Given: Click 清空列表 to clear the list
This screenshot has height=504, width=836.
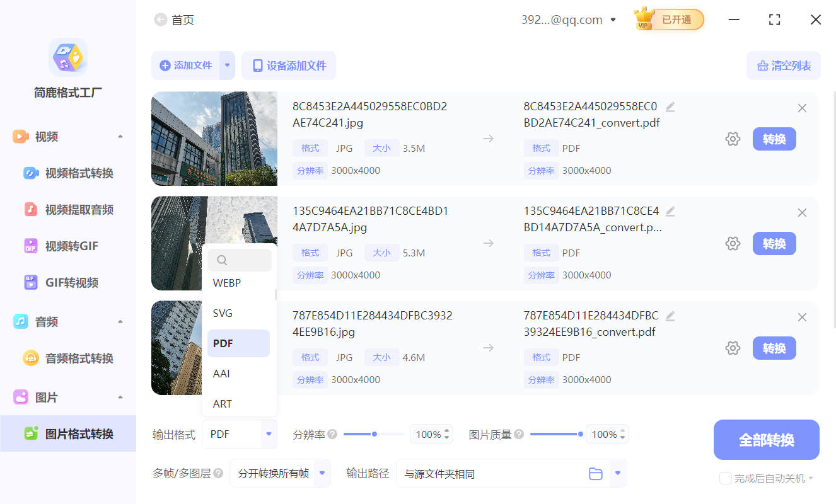Looking at the screenshot, I should coord(784,66).
